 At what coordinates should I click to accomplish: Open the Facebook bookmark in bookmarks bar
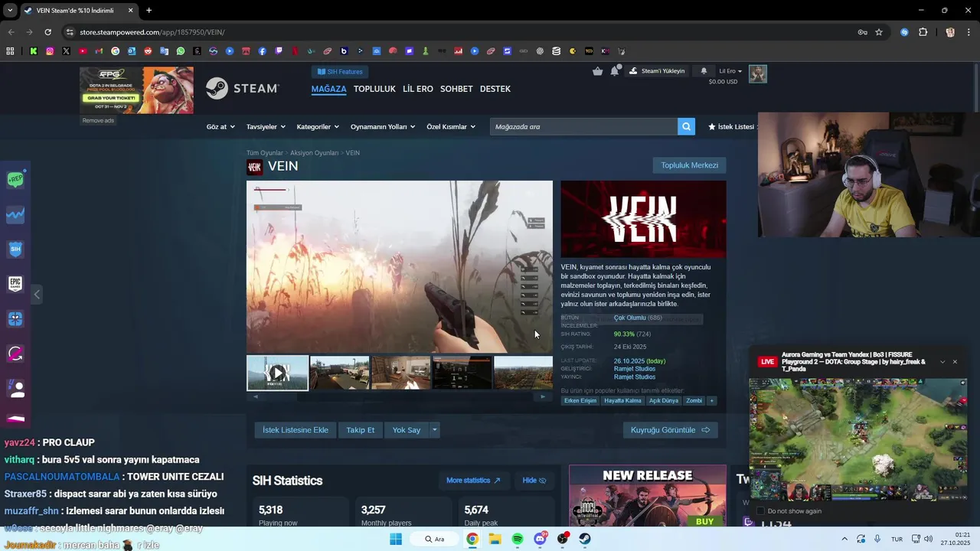(262, 51)
